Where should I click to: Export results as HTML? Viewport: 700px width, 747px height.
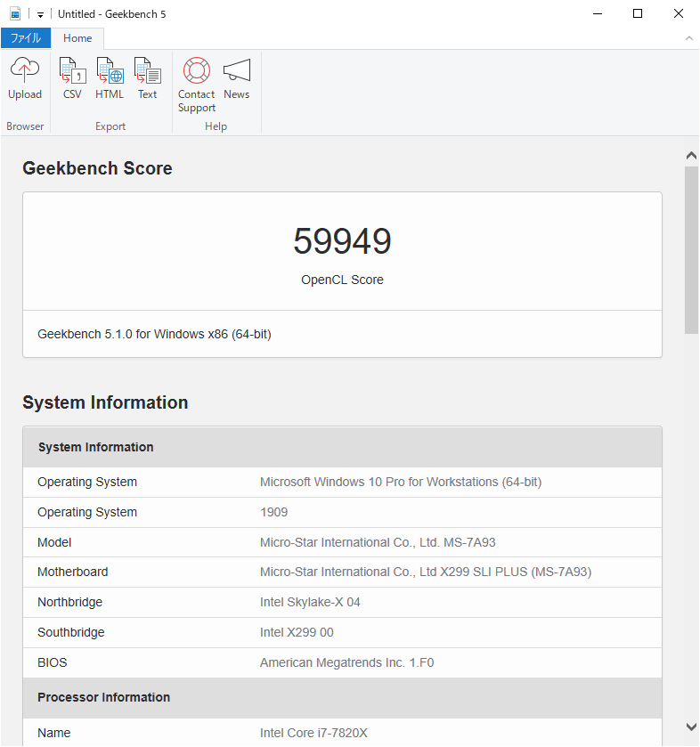110,77
